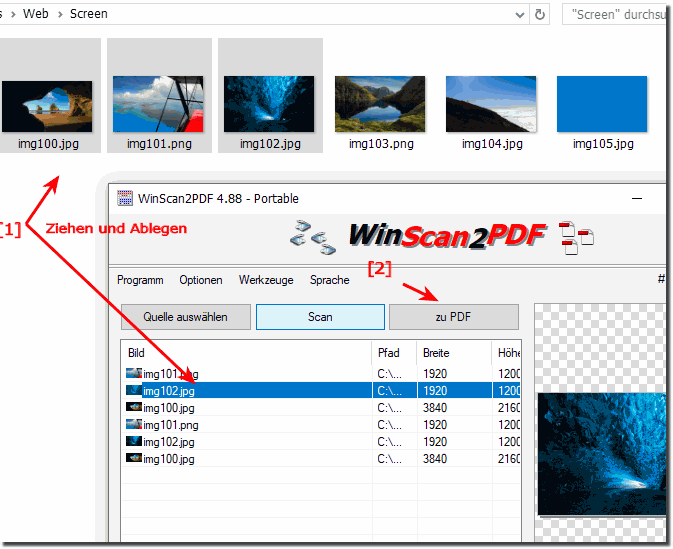673x549 pixels.
Task: Open the Optionen menu
Action: click(201, 280)
